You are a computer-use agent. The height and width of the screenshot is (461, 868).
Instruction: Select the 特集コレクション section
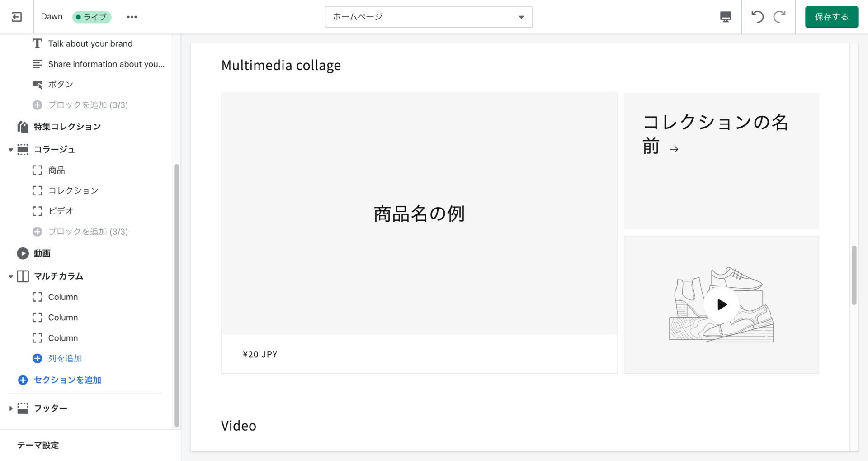pyautogui.click(x=67, y=127)
